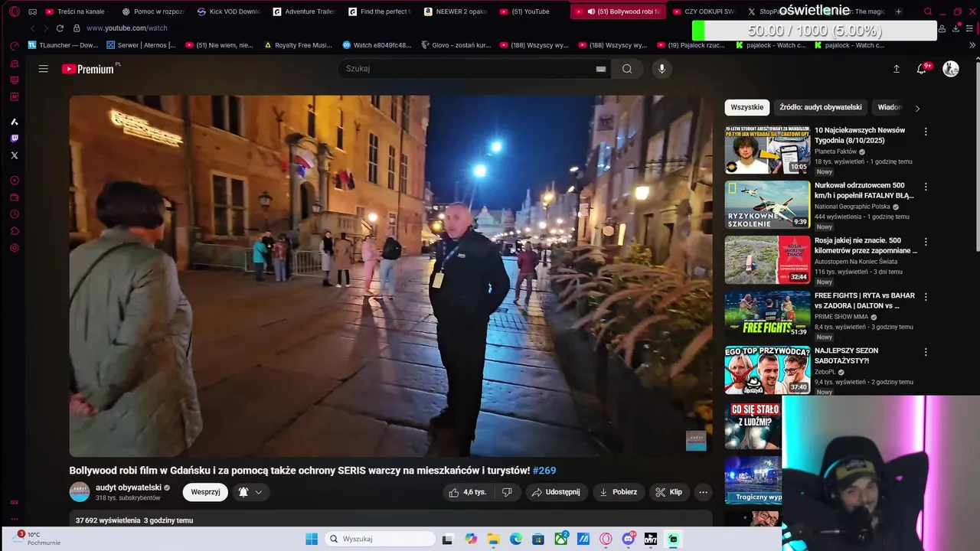Open 'Rosja jakiej nie znacie' video thumbnail
Image resolution: width=980 pixels, height=551 pixels.
coord(767,260)
